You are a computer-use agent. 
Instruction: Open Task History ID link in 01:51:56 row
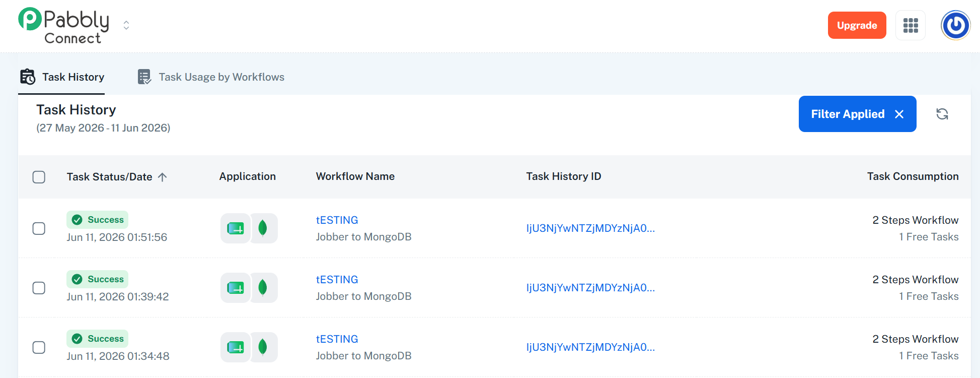pos(590,228)
